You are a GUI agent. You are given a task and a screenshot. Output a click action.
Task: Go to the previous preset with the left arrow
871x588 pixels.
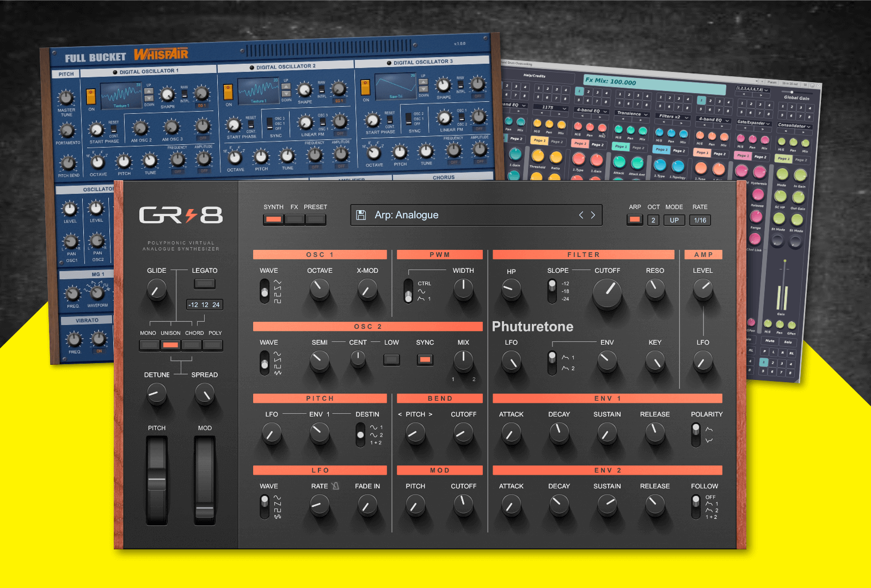click(x=581, y=215)
